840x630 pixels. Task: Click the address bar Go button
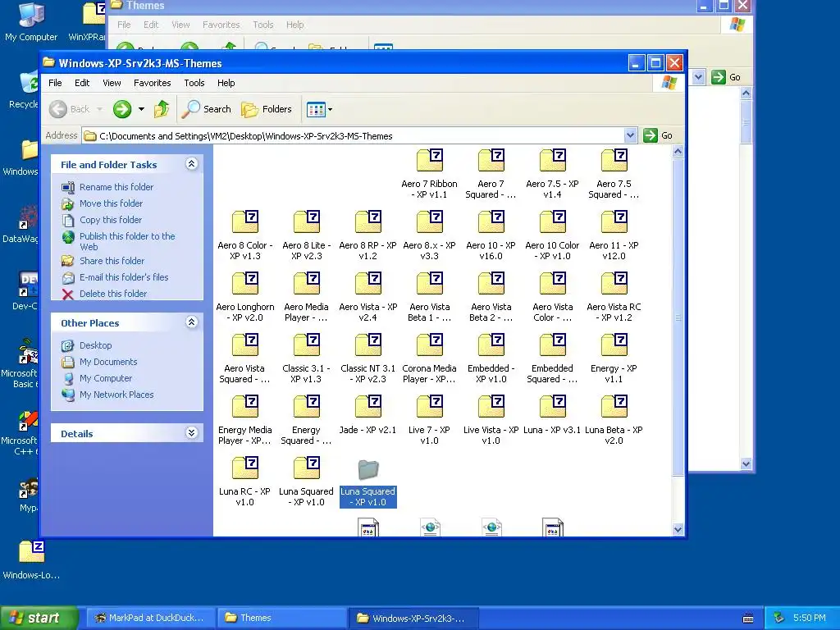pos(659,135)
